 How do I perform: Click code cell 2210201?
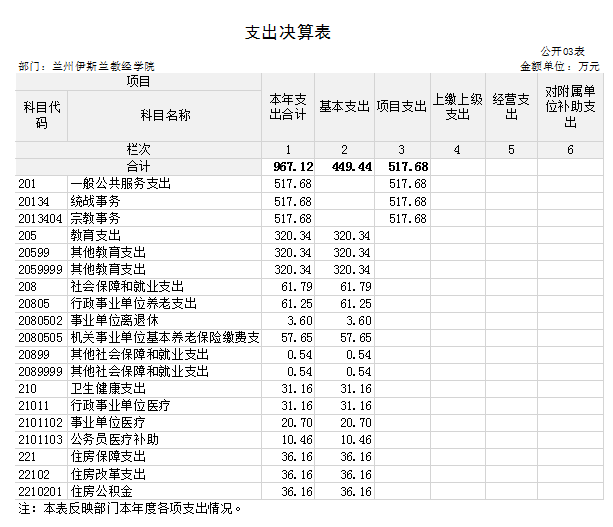coord(40,491)
